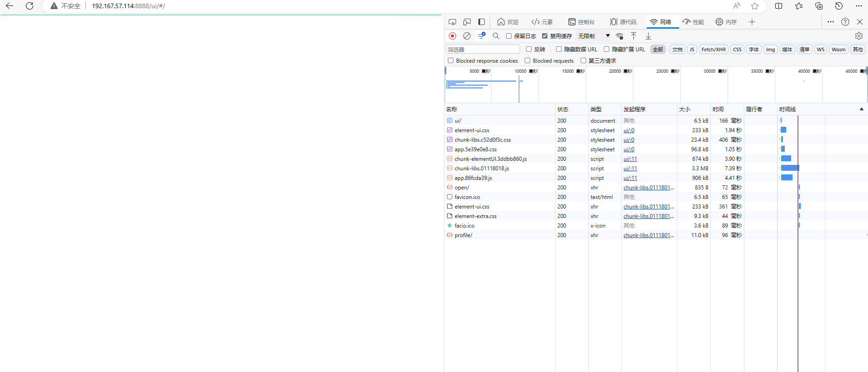
Task: Open ui/:0 initiator link for app.5e39e0e8.css
Action: pos(629,149)
